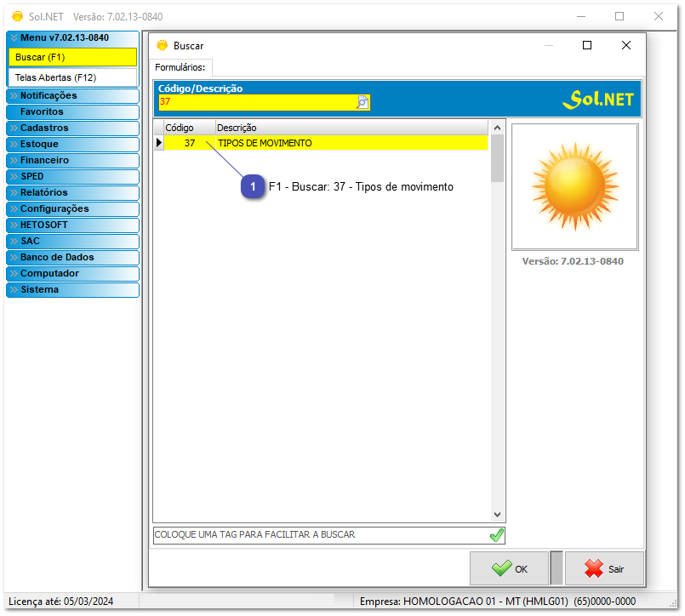685x616 pixels.
Task: Click the large sun logo image
Action: (574, 186)
